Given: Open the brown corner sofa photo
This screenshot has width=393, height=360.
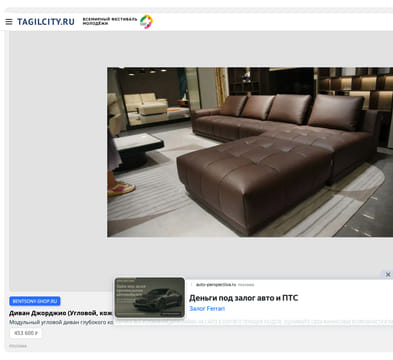Looking at the screenshot, I should 250,152.
